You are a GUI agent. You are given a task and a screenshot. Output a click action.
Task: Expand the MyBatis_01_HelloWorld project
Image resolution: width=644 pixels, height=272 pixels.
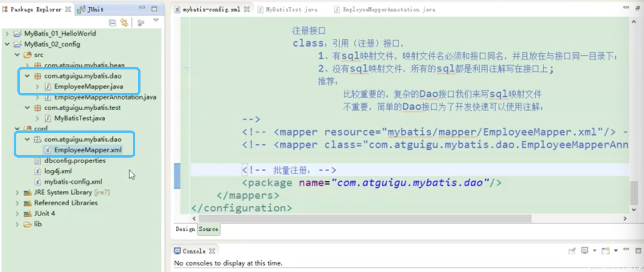coord(7,33)
